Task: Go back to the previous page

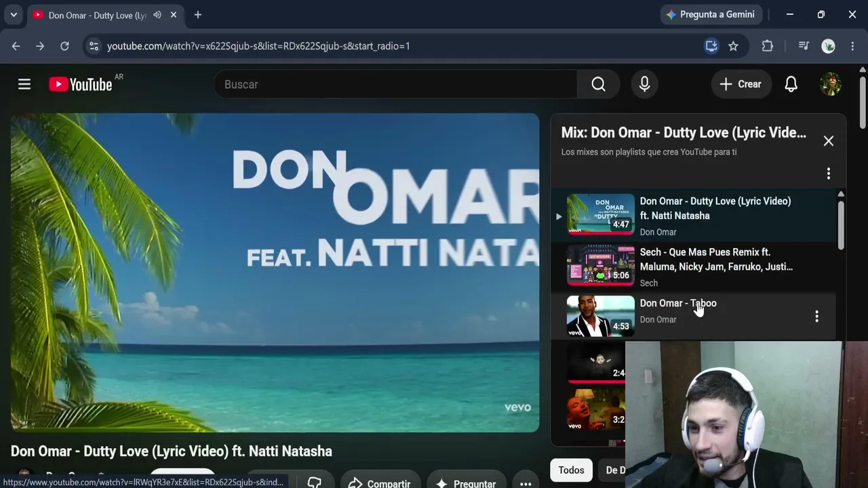Action: (16, 46)
